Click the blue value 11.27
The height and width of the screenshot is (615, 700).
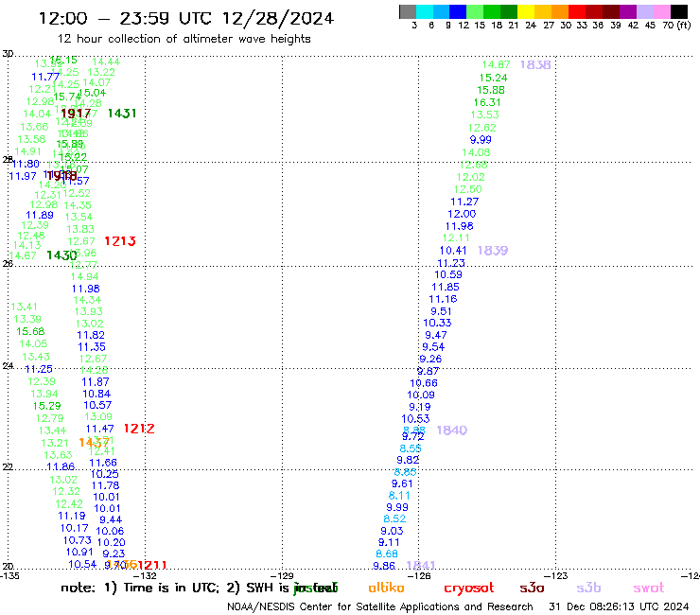click(464, 202)
